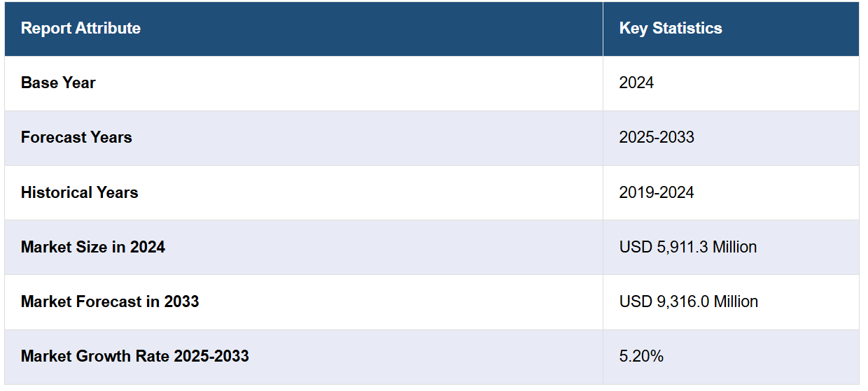
Task: Select the 'Historical Years' label cell
Action: [x=79, y=192]
